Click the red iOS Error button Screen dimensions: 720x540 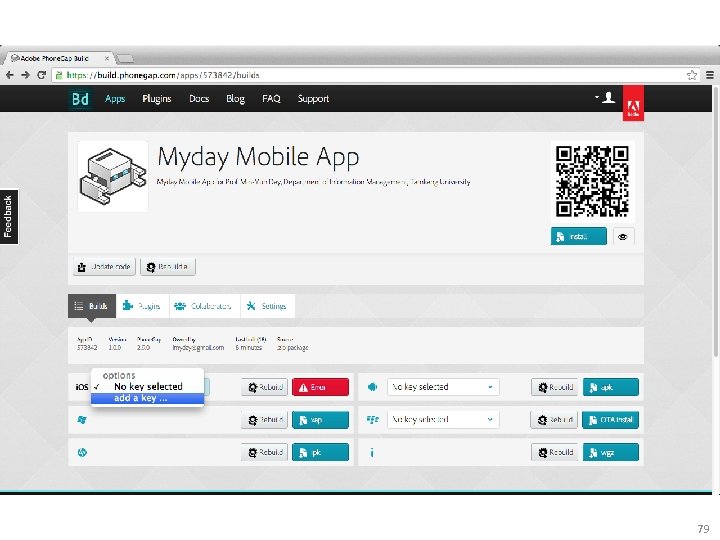[x=320, y=387]
